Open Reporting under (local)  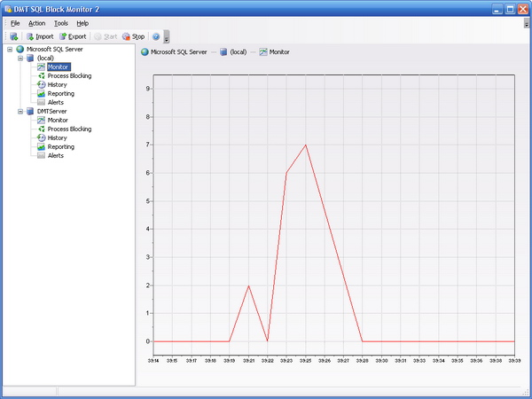pos(60,94)
